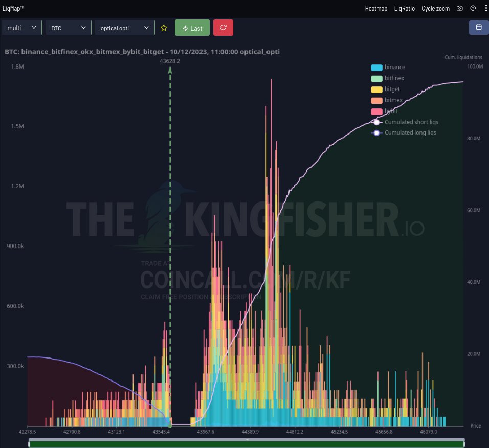
Task: Click the 44812.2 price axis label
Action: click(295, 432)
